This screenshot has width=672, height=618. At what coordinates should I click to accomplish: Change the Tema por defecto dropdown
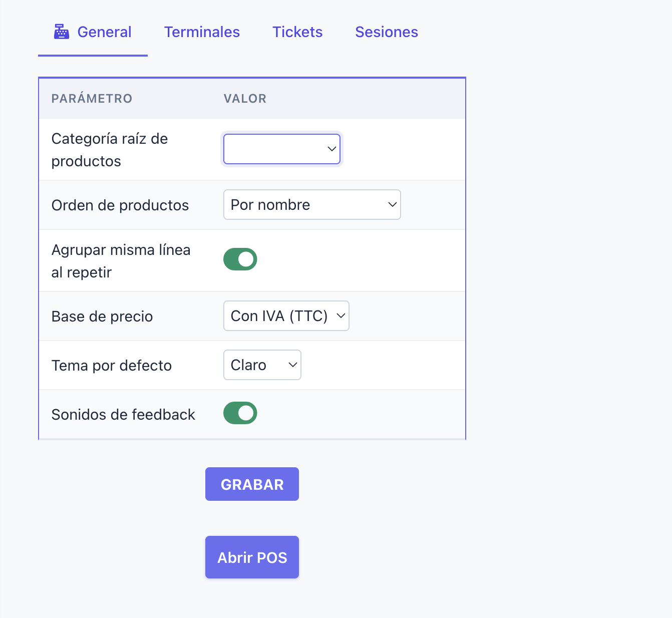[262, 365]
